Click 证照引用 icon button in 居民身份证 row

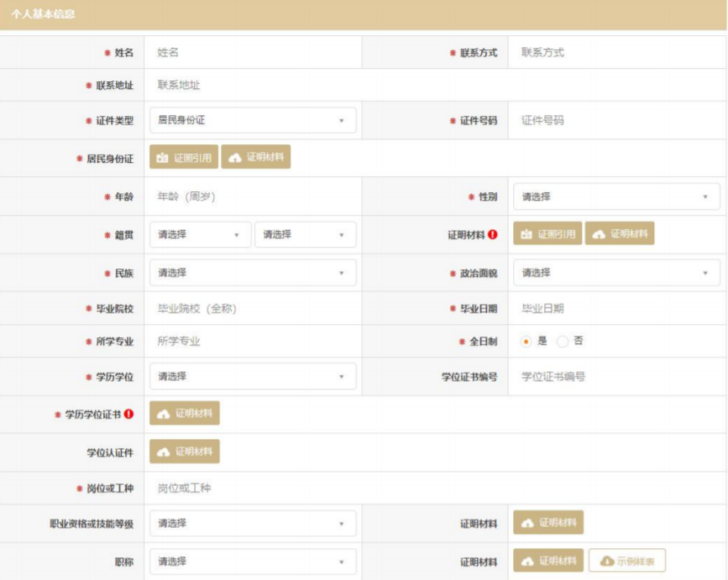point(184,158)
